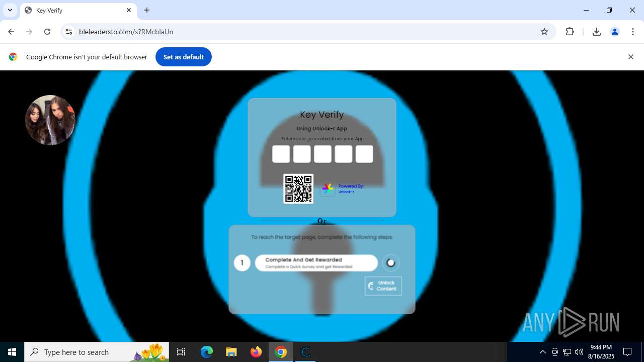
Task: Close the Key Verify tab
Action: (x=129, y=10)
